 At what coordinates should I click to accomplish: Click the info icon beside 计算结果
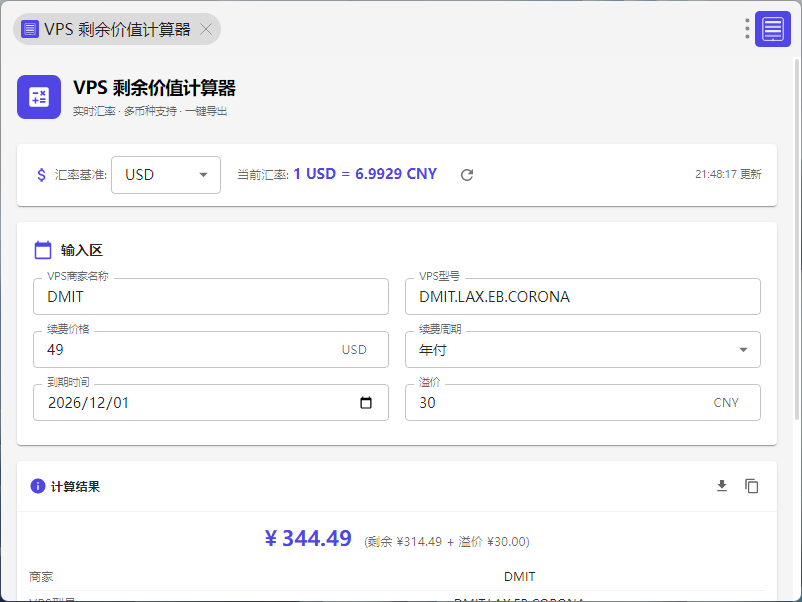click(x=38, y=487)
